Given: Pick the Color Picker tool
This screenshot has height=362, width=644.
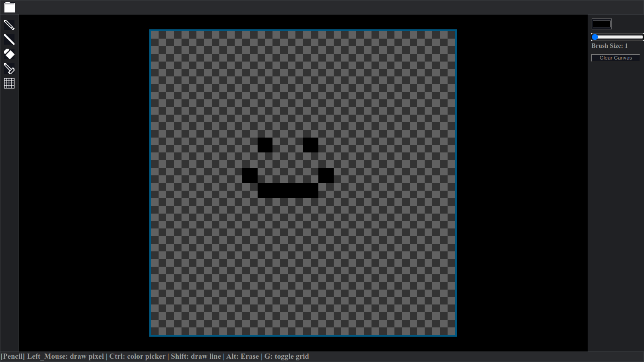Looking at the screenshot, I should [x=9, y=68].
